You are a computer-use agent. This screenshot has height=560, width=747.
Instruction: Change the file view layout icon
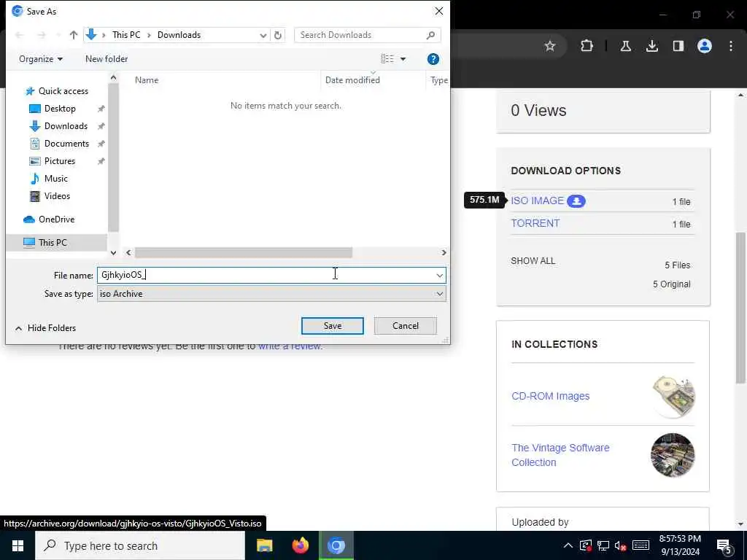(387, 58)
